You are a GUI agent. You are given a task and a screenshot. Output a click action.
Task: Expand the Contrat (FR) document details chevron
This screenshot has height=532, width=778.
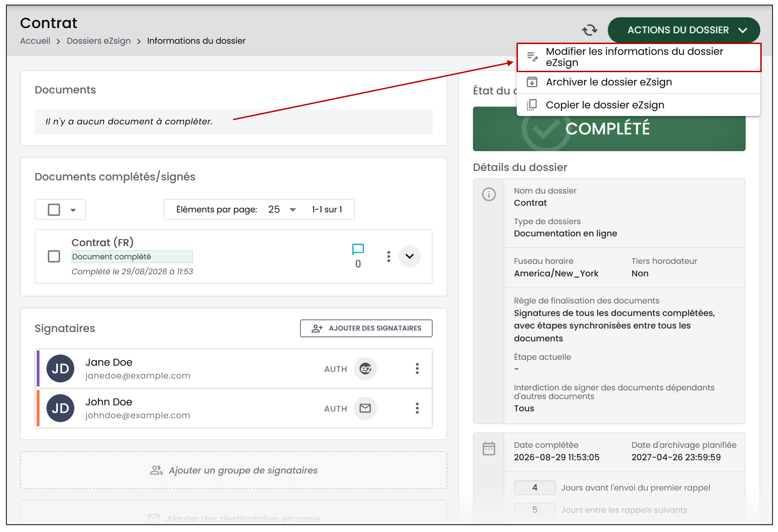[x=409, y=256]
